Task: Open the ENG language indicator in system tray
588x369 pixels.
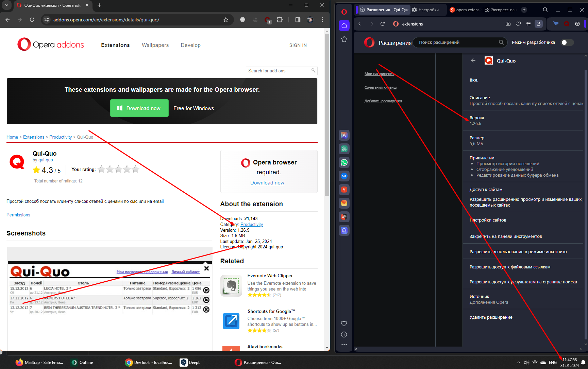Action: click(x=553, y=363)
